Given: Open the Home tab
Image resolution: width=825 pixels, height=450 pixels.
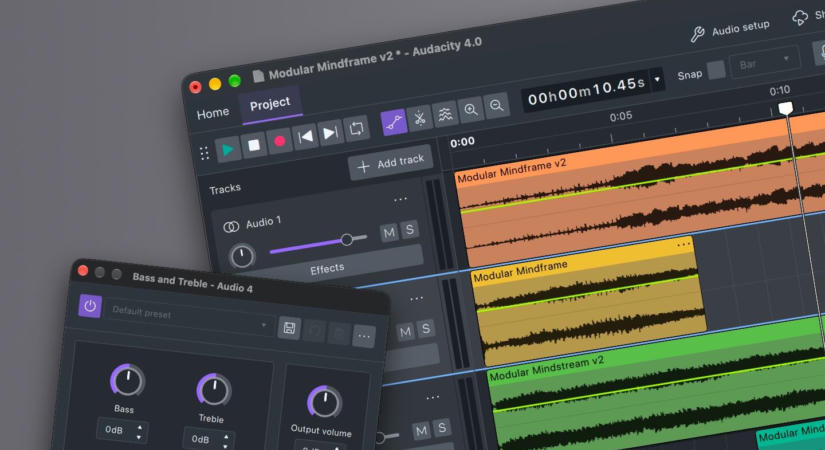Looking at the screenshot, I should tap(213, 113).
